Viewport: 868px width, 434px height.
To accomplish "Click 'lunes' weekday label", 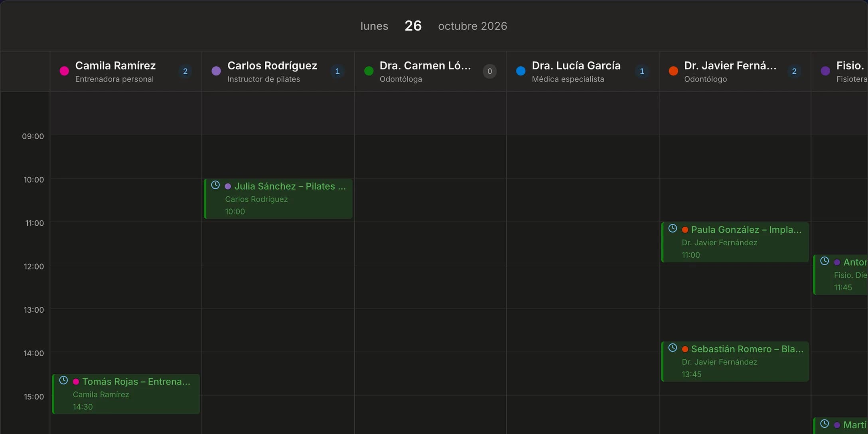I will point(374,26).
